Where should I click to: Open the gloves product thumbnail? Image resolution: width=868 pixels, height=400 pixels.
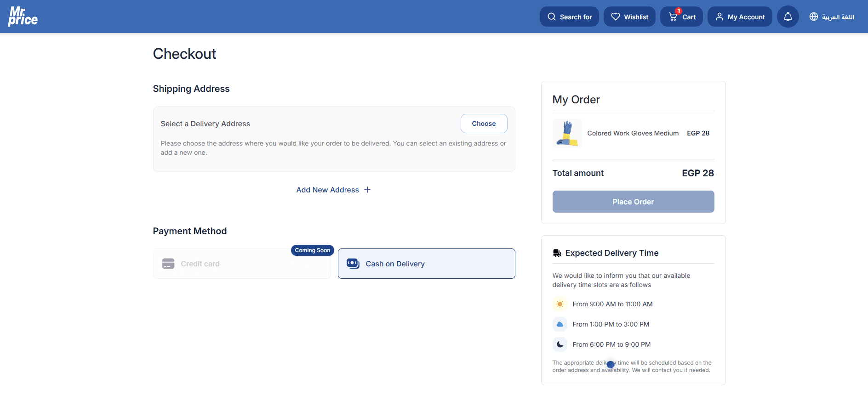567,133
